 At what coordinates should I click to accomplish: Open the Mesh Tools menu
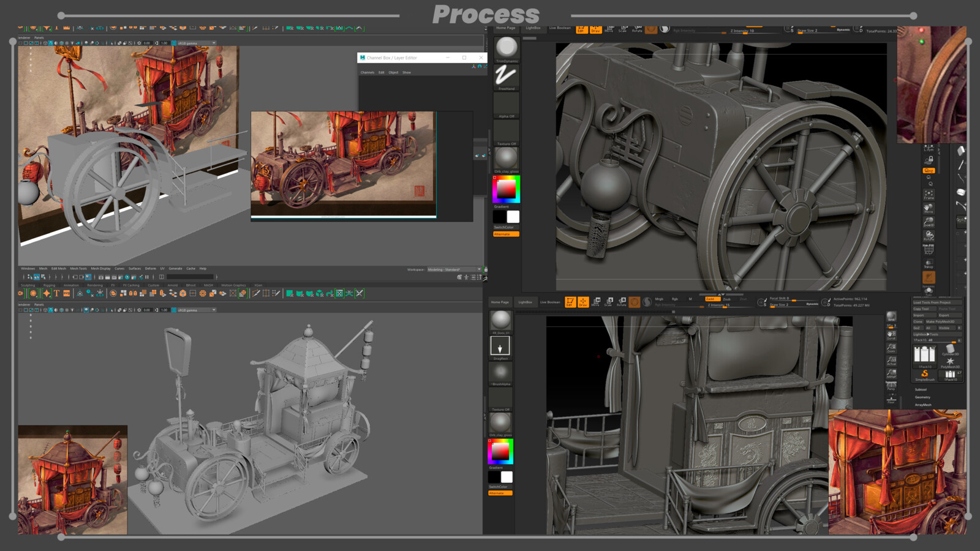click(78, 268)
